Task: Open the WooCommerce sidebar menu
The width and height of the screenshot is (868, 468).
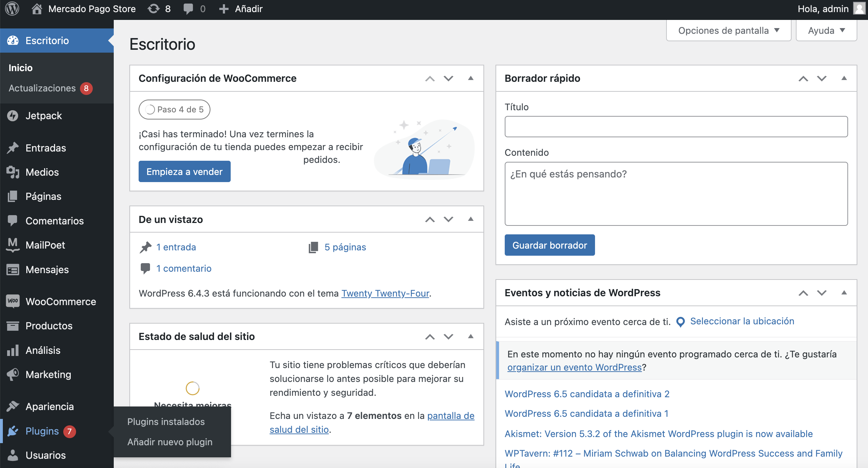Action: pos(57,302)
